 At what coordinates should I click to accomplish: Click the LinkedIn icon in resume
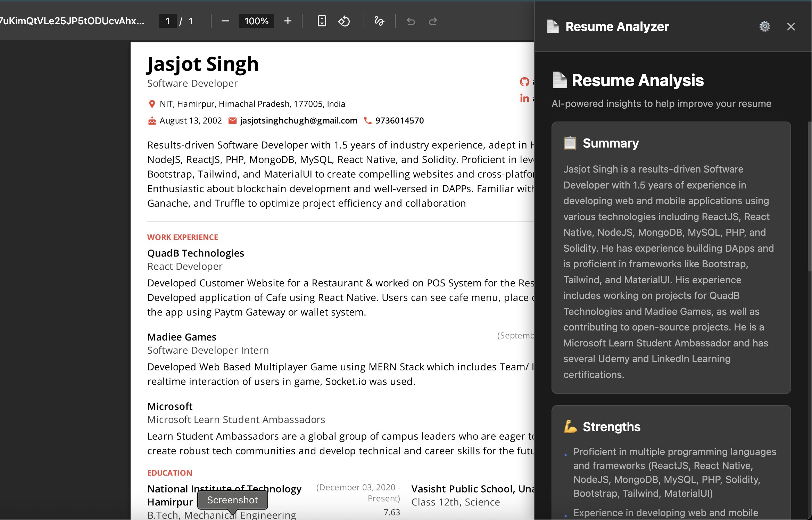pos(524,99)
